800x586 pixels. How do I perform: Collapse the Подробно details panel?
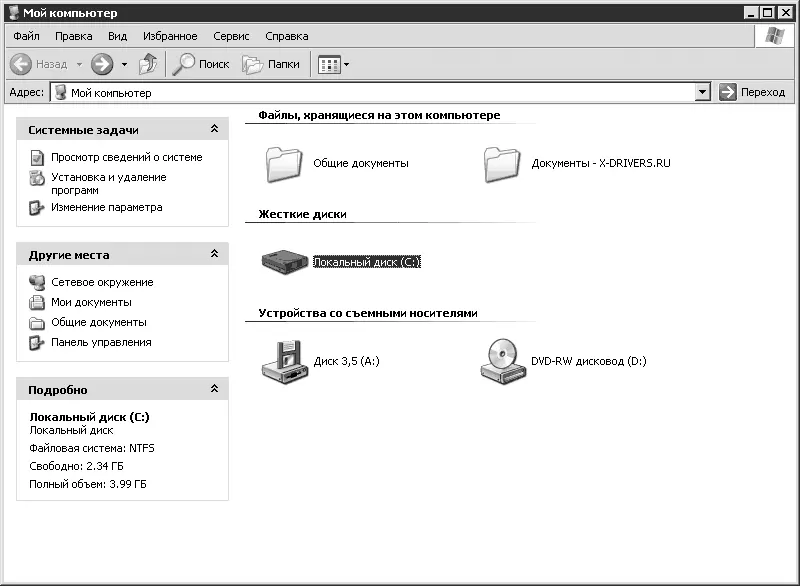[214, 390]
